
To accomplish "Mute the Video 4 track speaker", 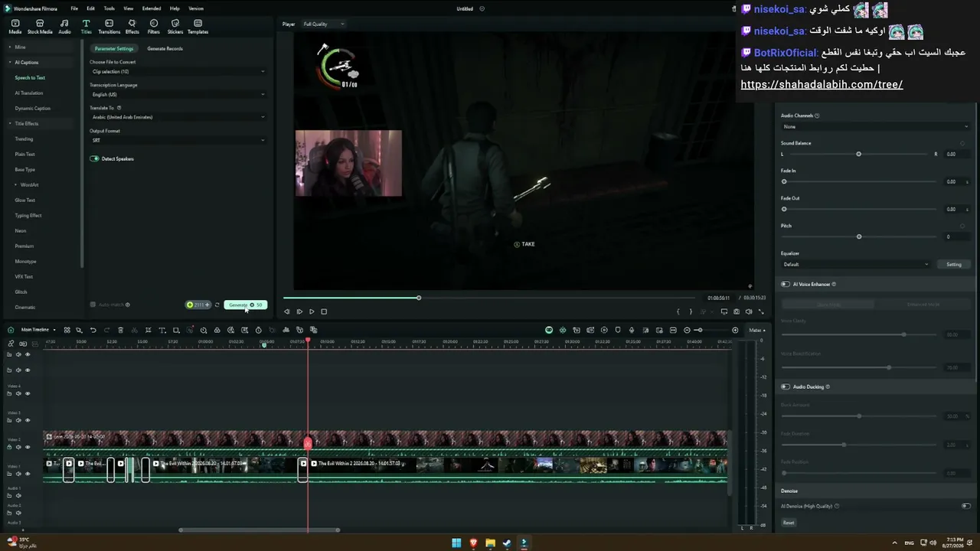I will tap(18, 394).
